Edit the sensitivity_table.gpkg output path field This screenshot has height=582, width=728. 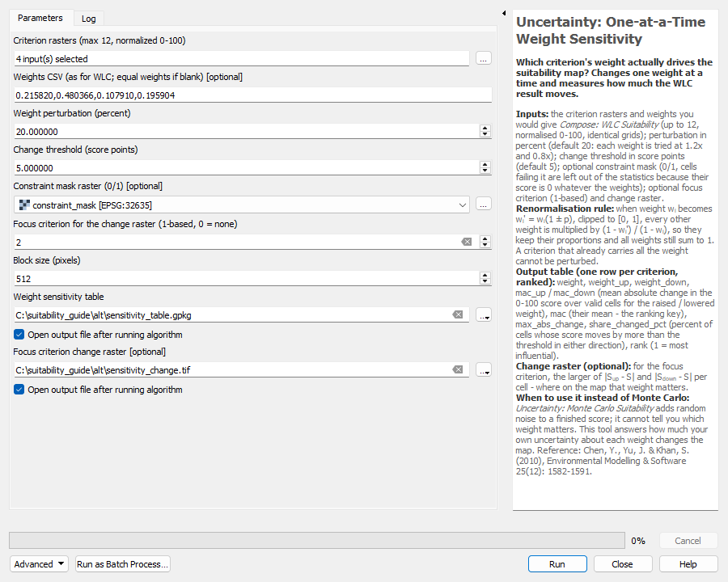click(232, 315)
